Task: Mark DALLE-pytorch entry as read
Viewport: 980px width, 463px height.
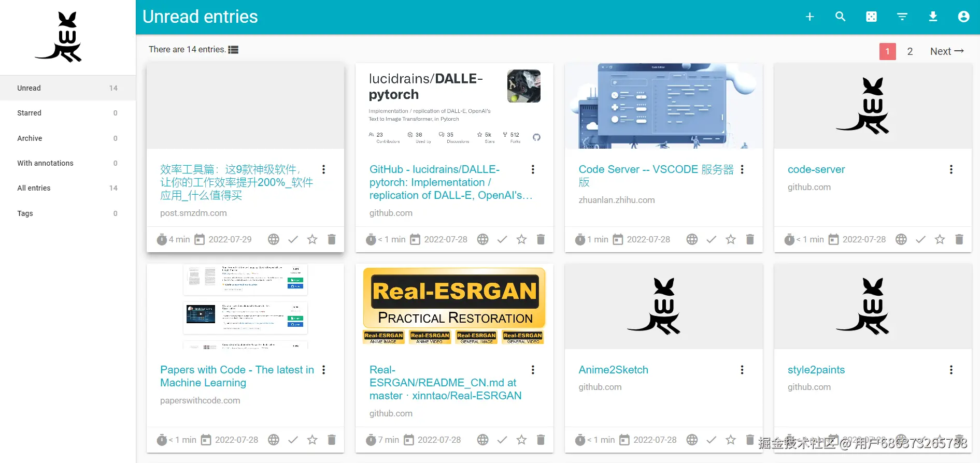Action: pyautogui.click(x=502, y=239)
